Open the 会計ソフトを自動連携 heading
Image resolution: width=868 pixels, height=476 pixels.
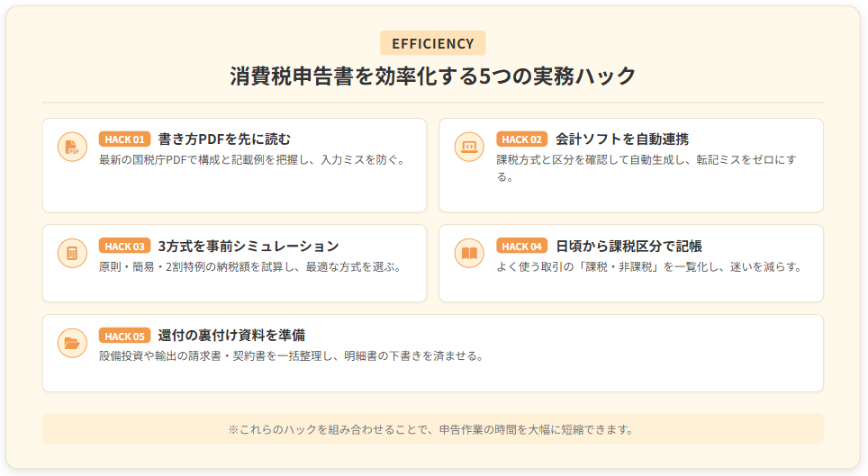pyautogui.click(x=622, y=139)
